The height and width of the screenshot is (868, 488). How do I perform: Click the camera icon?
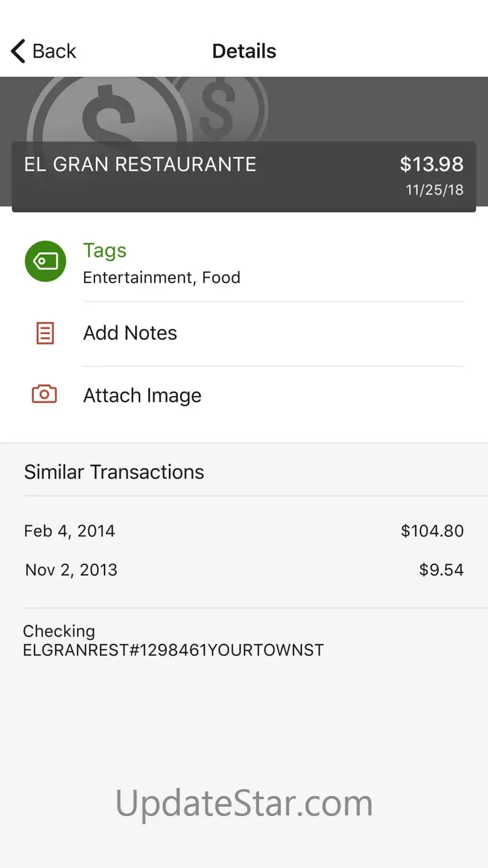[x=44, y=394]
